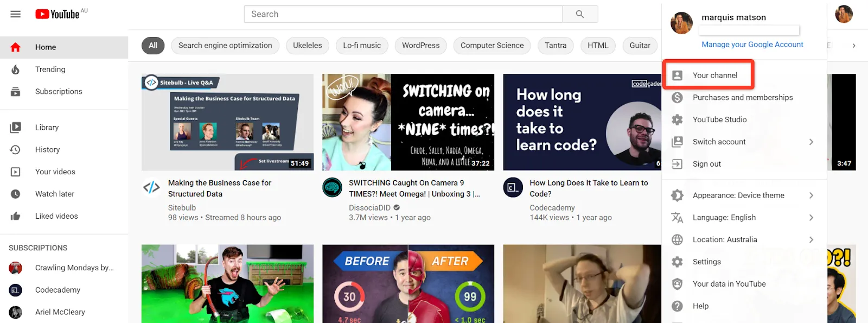Open DissociaDID channel name link
This screenshot has width=868, height=323.
pos(369,208)
